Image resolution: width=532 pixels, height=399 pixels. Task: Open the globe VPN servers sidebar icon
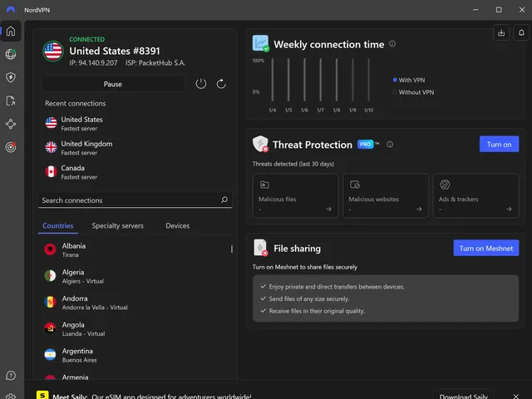(x=11, y=54)
